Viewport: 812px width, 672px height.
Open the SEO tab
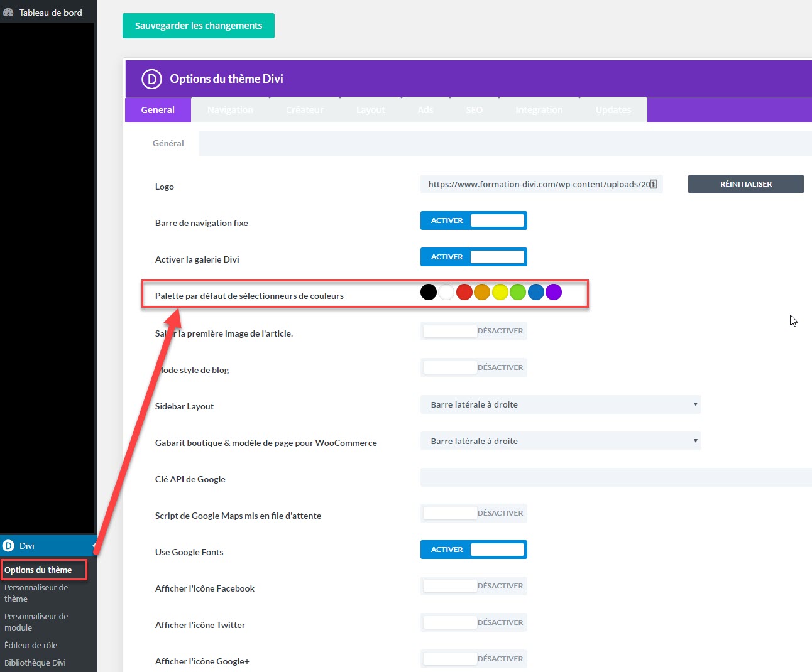[x=474, y=110]
